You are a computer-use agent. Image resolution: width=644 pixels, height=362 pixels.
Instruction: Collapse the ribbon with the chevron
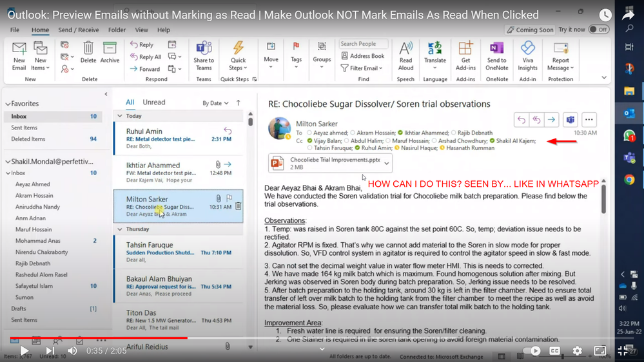pyautogui.click(x=604, y=77)
